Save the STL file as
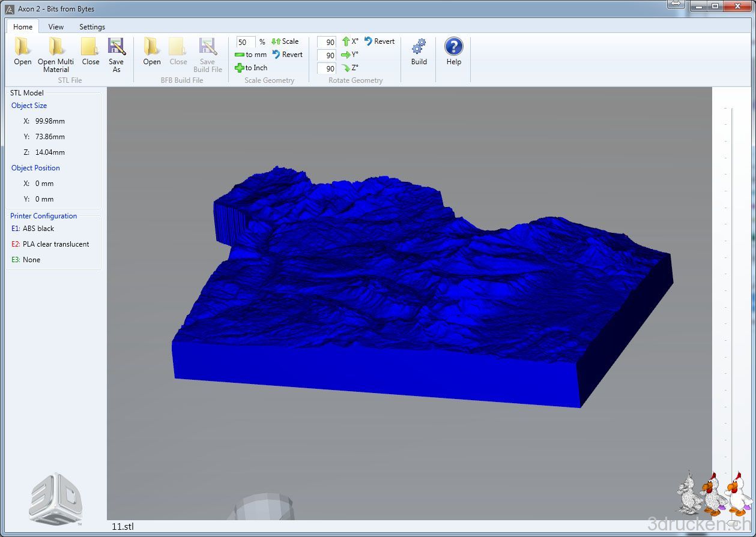The height and width of the screenshot is (537, 756). pyautogui.click(x=116, y=55)
